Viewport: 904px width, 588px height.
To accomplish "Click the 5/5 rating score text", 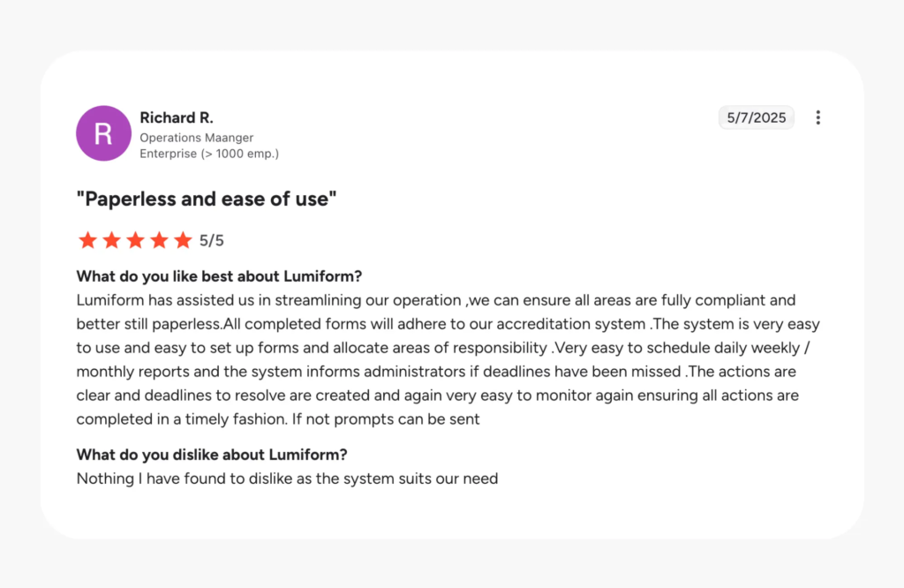I will (212, 239).
